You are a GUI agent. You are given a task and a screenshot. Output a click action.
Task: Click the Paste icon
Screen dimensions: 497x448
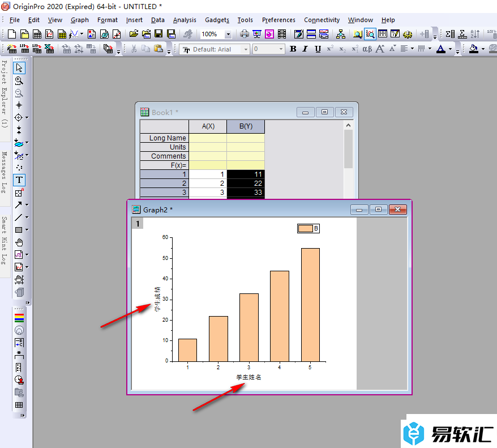(x=158, y=49)
